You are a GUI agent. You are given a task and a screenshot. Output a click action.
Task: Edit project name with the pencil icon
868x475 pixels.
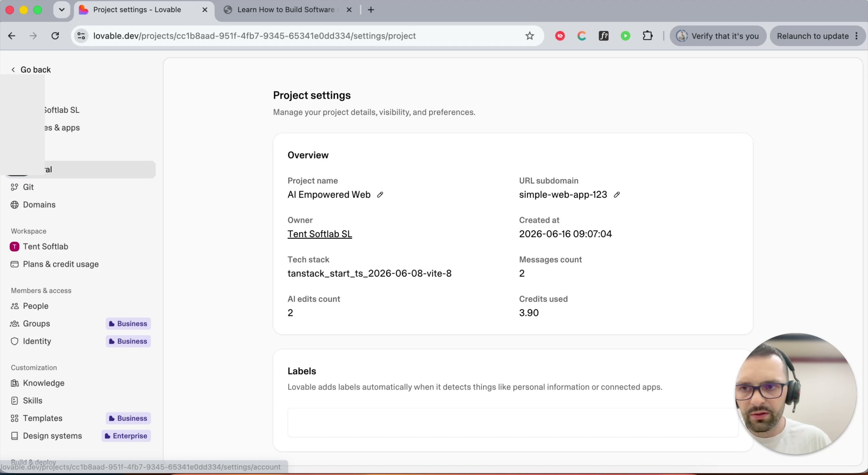pos(380,195)
